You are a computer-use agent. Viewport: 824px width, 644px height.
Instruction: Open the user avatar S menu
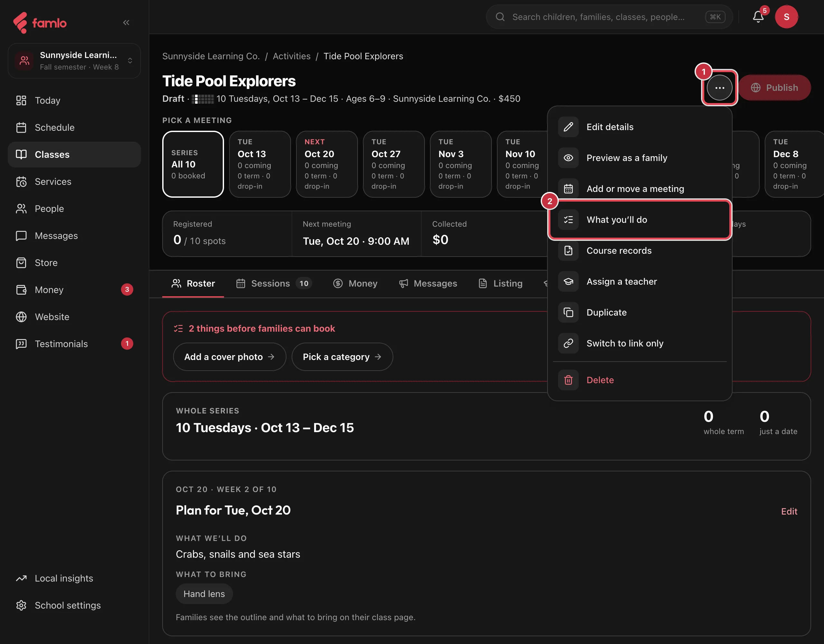tap(786, 17)
